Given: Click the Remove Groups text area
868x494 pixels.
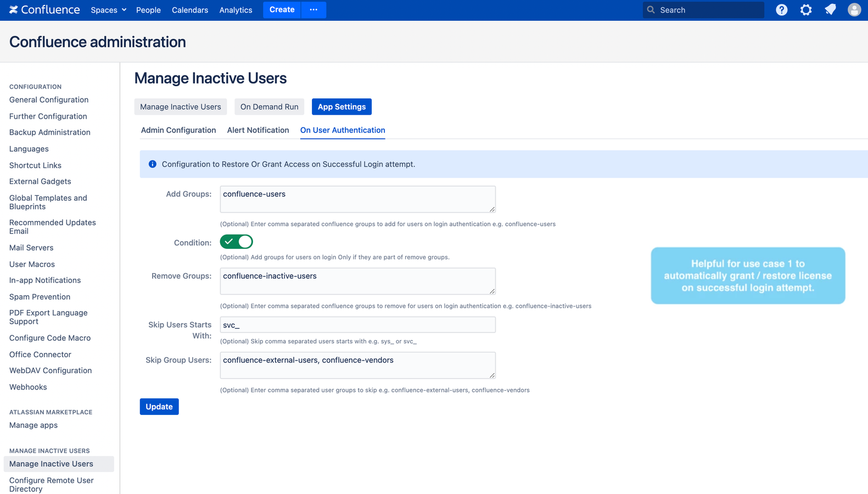Looking at the screenshot, I should (x=358, y=281).
